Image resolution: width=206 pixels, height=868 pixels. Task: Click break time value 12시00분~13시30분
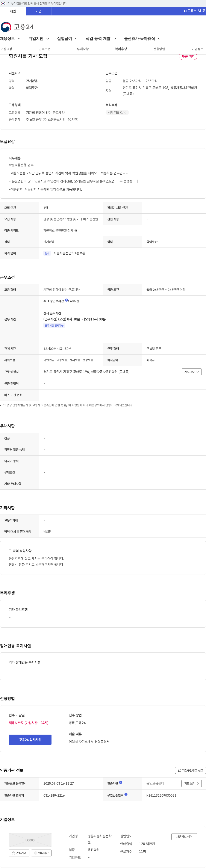57,349
